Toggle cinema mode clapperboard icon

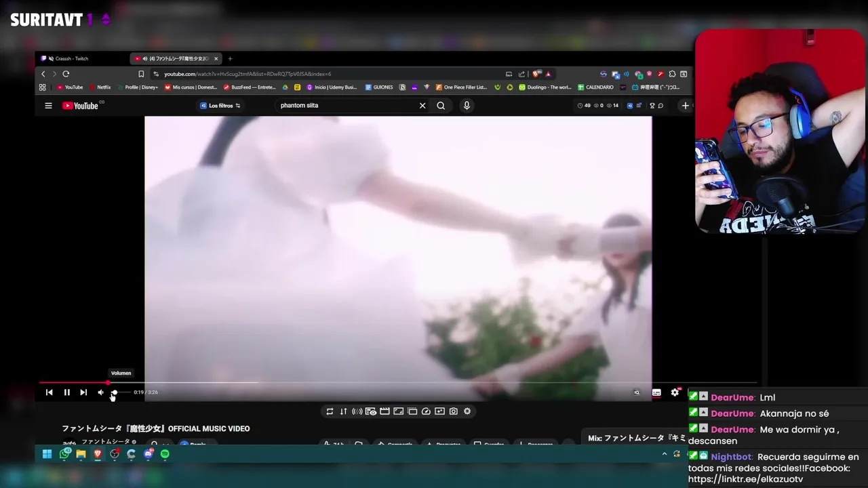(x=384, y=411)
